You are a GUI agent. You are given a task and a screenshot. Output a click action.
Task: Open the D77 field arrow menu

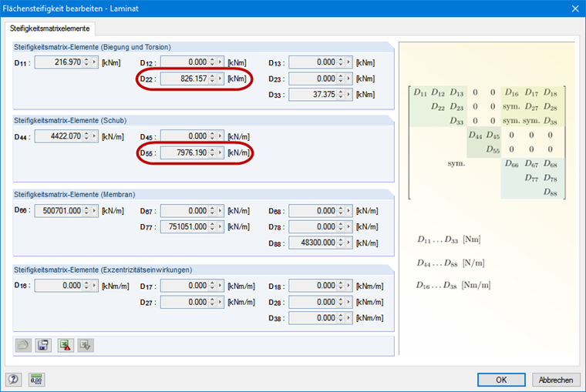click(220, 227)
